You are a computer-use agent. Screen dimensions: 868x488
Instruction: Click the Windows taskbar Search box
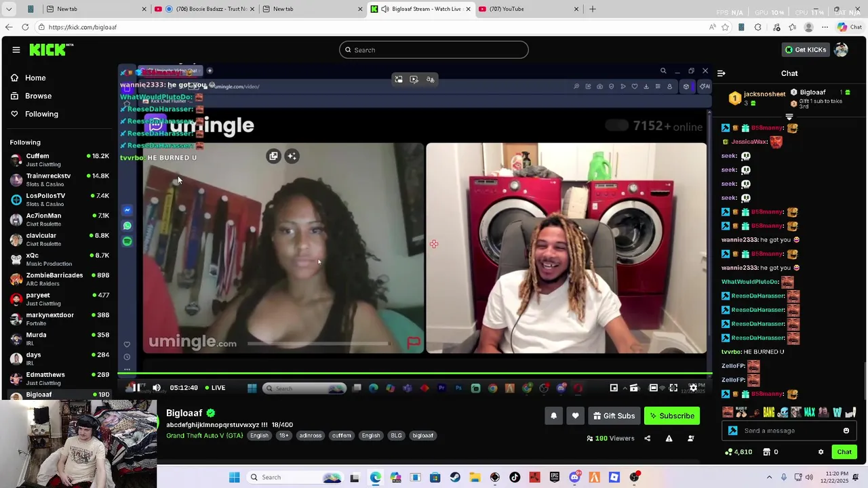[x=295, y=477]
